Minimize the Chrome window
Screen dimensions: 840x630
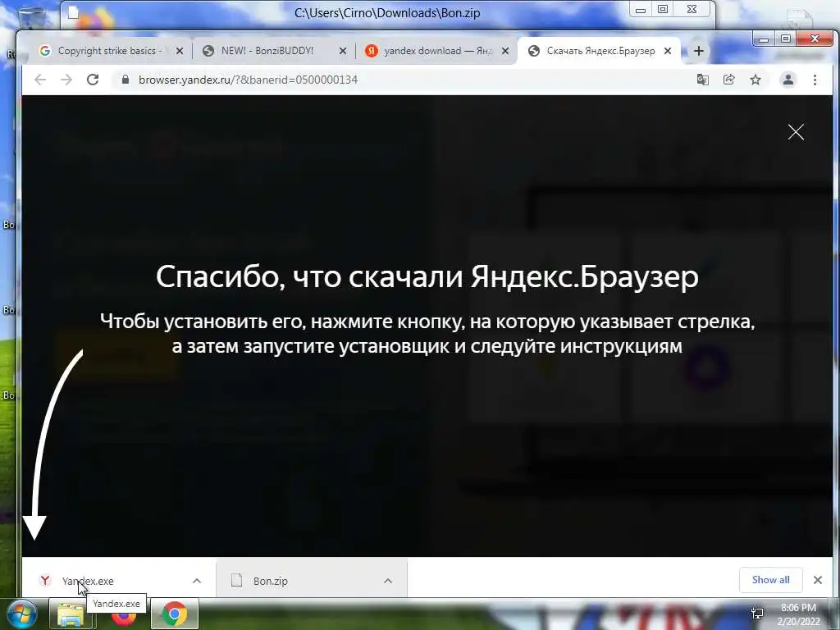(764, 39)
